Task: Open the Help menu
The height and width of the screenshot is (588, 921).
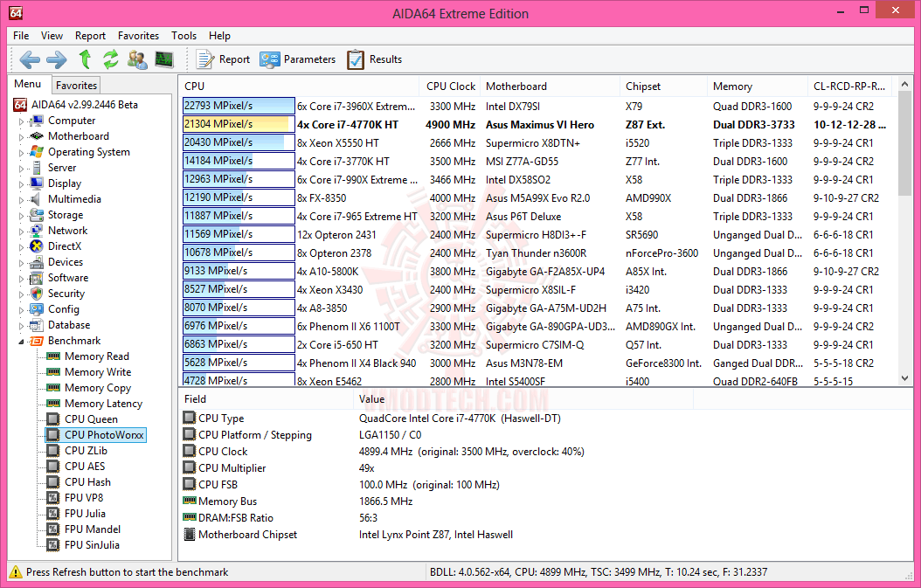Action: 219,35
